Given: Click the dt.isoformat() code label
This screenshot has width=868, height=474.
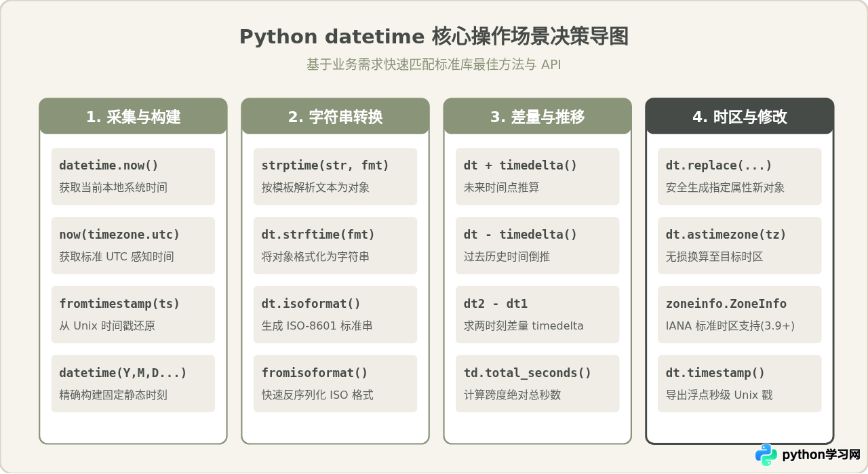Looking at the screenshot, I should (311, 304).
